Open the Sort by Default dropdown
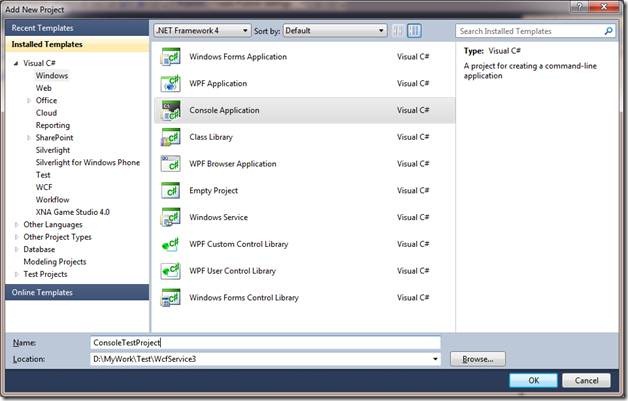Image resolution: width=628 pixels, height=401 pixels. coord(334,31)
